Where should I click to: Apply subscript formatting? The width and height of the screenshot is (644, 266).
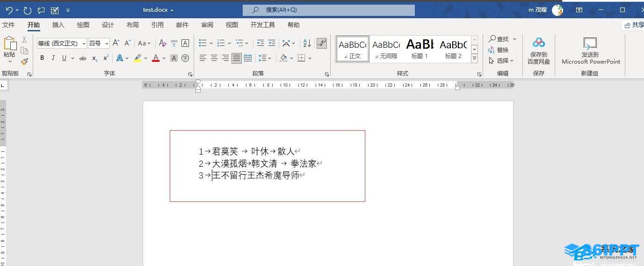pos(94,58)
